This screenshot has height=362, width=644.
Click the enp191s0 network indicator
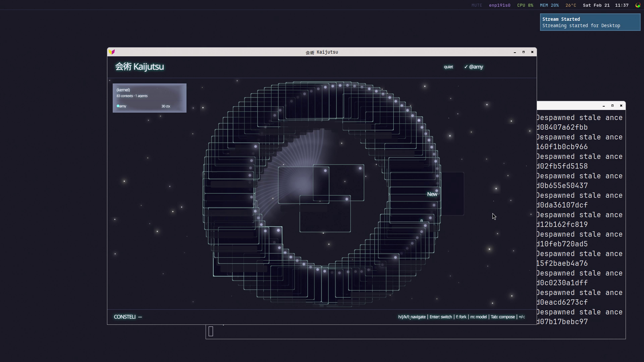(499, 5)
